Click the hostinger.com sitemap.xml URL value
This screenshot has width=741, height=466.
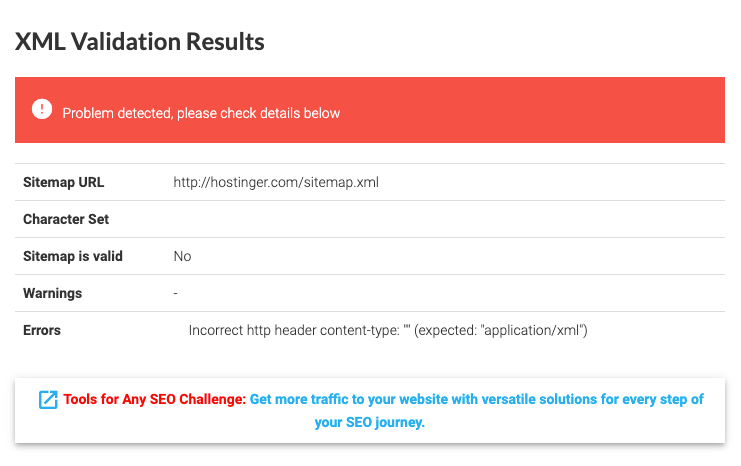276,183
